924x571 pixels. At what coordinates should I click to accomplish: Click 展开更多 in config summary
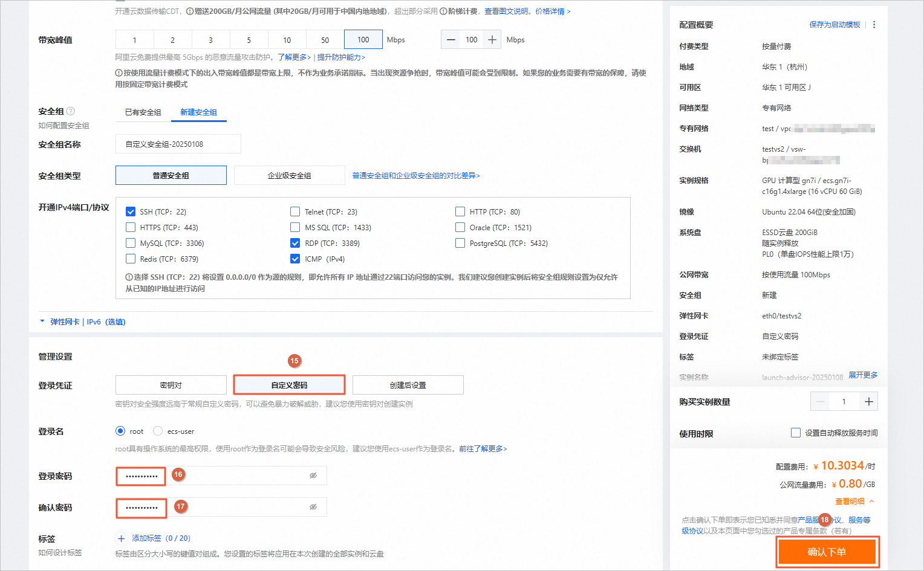pyautogui.click(x=863, y=375)
